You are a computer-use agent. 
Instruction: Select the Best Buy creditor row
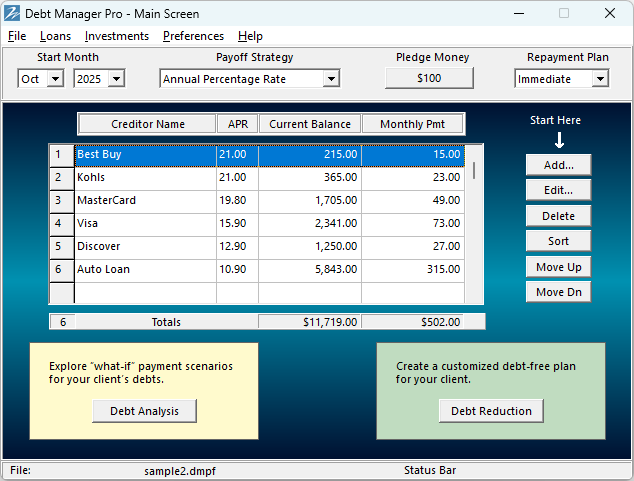[x=270, y=156]
